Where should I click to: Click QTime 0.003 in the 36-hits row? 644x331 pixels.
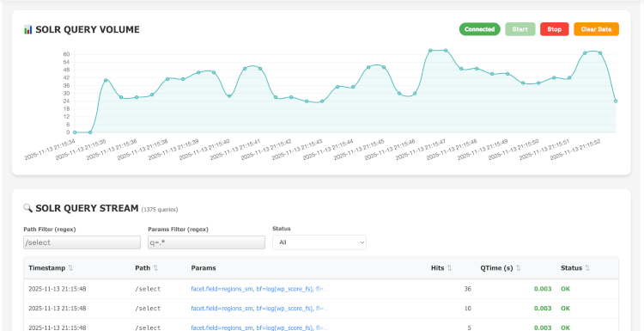543,289
